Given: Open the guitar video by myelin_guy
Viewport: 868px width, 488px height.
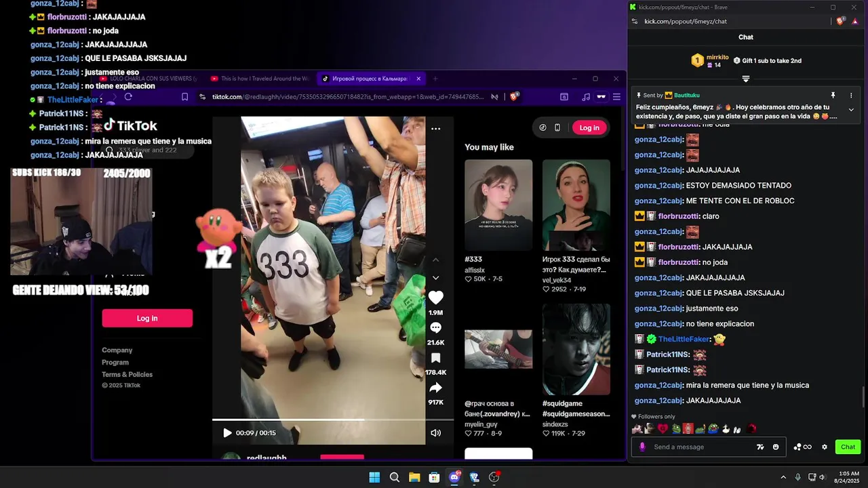Looking at the screenshot, I should 498,349.
